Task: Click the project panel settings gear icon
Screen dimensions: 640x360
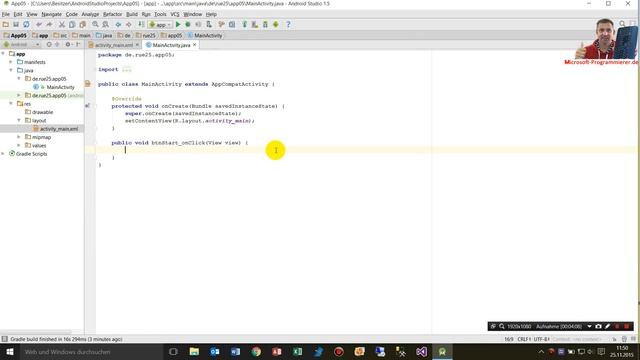Action: coord(68,44)
